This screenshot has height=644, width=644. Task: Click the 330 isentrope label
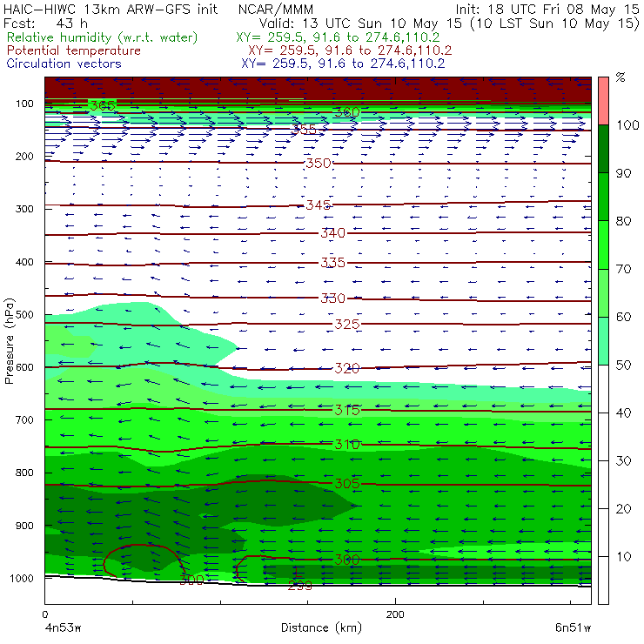point(332,298)
